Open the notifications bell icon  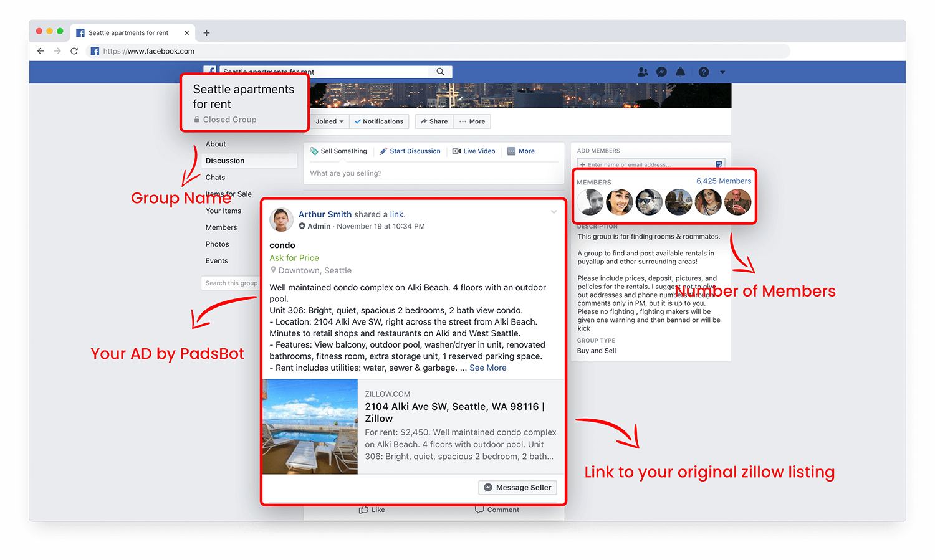(x=680, y=72)
